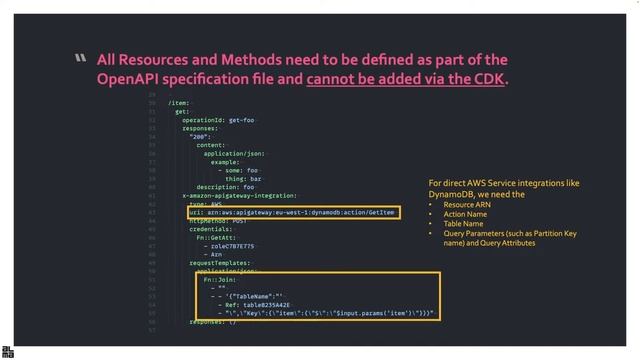Click the words "OpenAPI specification file" in the heading
This screenshot has width=640, height=360.
(185, 79)
